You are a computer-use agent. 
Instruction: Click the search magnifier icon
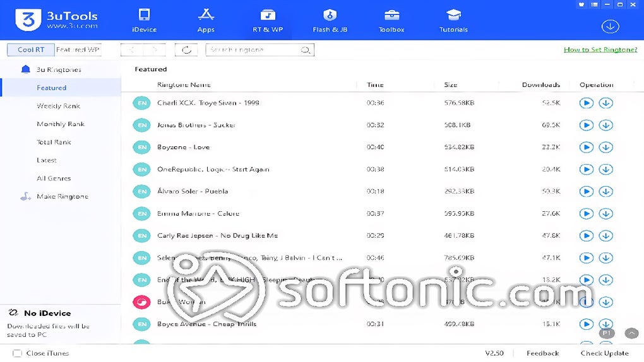tap(305, 50)
